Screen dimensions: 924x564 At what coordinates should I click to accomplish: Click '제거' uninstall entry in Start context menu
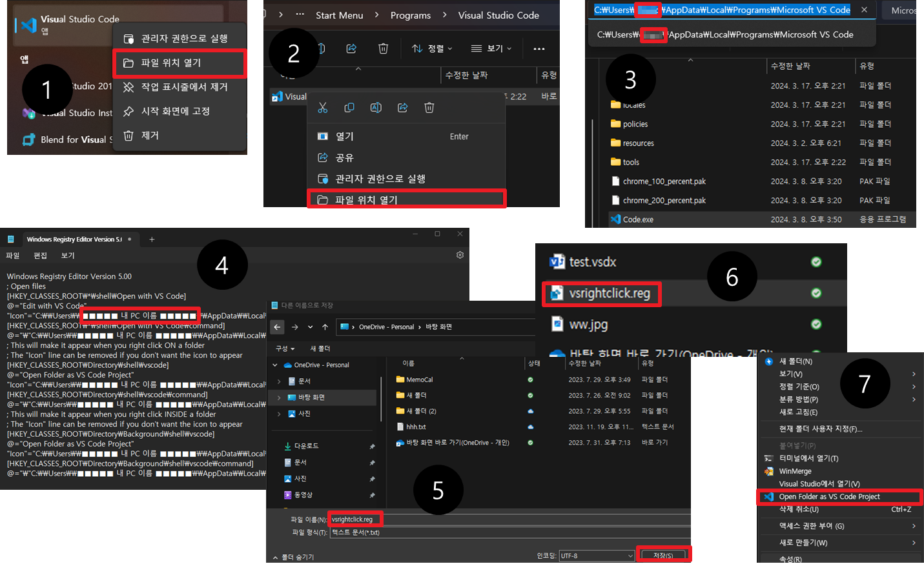(180, 136)
